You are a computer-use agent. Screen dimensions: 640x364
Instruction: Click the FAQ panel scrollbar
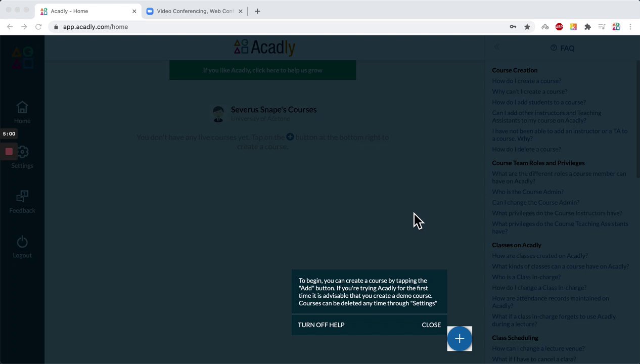coord(638,119)
